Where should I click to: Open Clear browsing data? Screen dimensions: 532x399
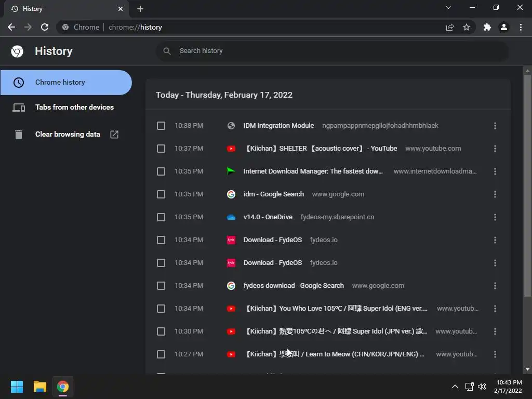66,135
